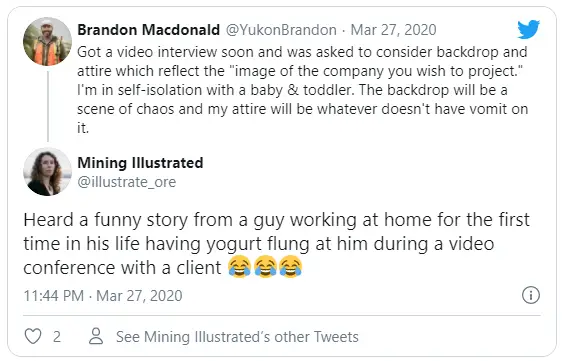This screenshot has height=361, width=562.
Task: Visit the @YukonBrandon handle
Action: pyautogui.click(x=281, y=30)
